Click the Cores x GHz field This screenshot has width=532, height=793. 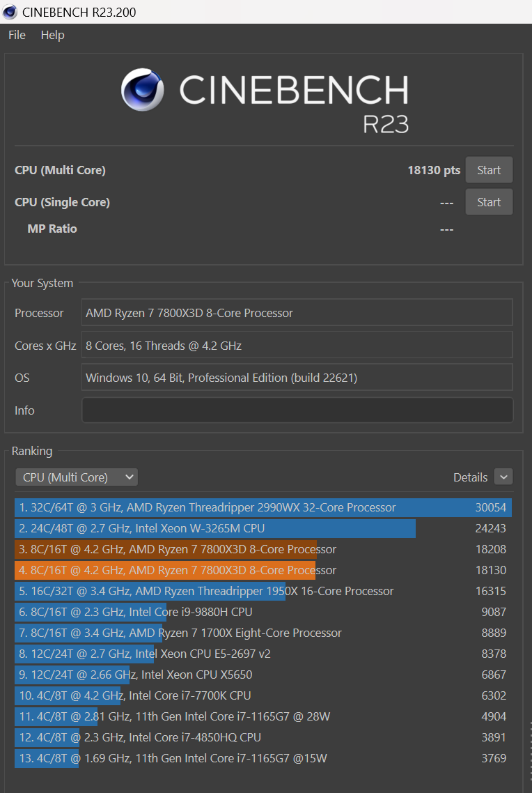click(297, 346)
